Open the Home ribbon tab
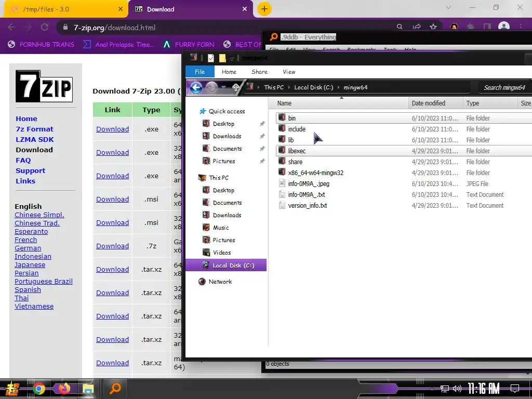This screenshot has width=532, height=399. click(x=229, y=72)
